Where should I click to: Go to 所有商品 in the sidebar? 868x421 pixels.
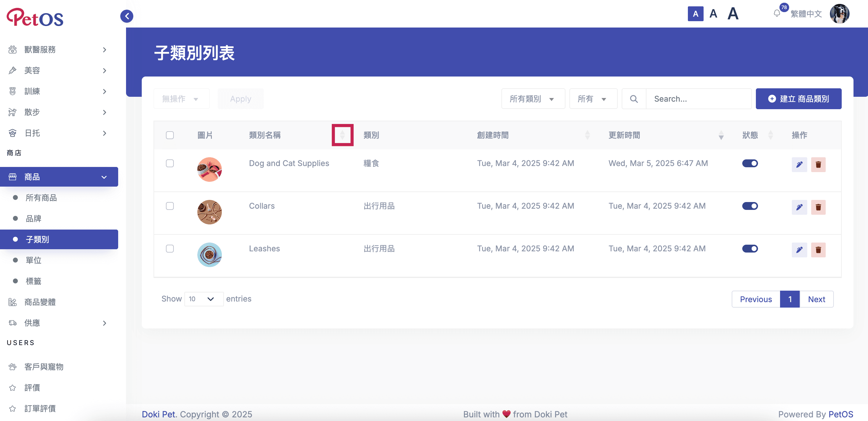(x=41, y=197)
